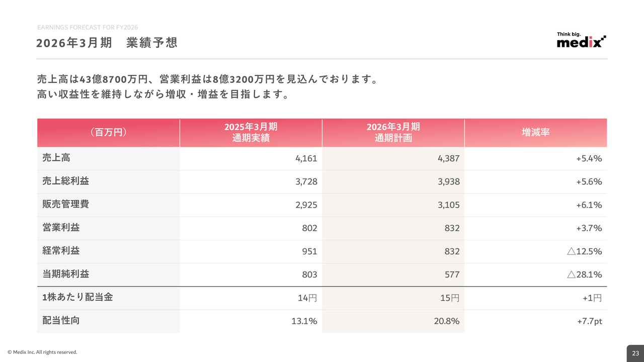
Task: Click the 売上総利益 row label
Action: pyautogui.click(x=65, y=181)
